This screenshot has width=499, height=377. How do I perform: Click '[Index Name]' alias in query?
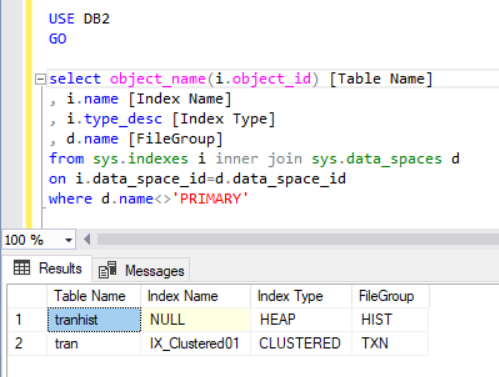(x=180, y=99)
